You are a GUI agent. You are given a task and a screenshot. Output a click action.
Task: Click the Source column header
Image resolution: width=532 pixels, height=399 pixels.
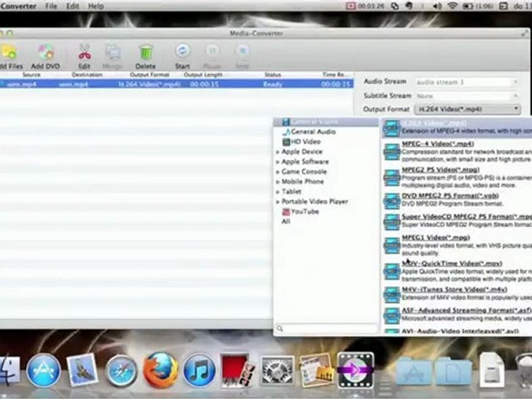[x=31, y=75]
